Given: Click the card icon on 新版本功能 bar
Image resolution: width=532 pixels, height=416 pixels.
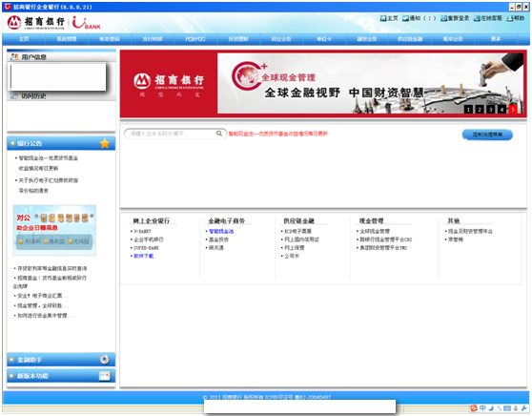Looking at the screenshot, I should pyautogui.click(x=105, y=376).
